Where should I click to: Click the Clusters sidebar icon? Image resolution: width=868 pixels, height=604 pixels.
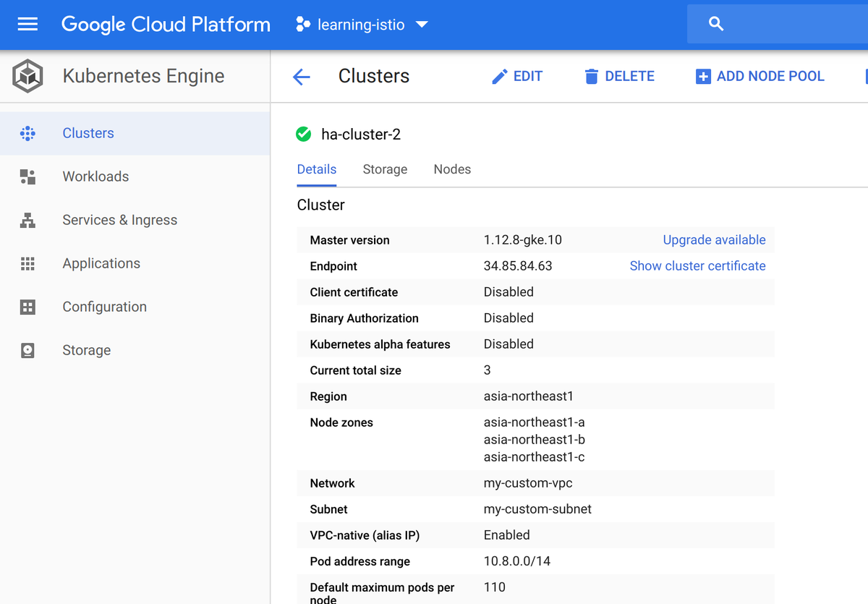coord(27,133)
